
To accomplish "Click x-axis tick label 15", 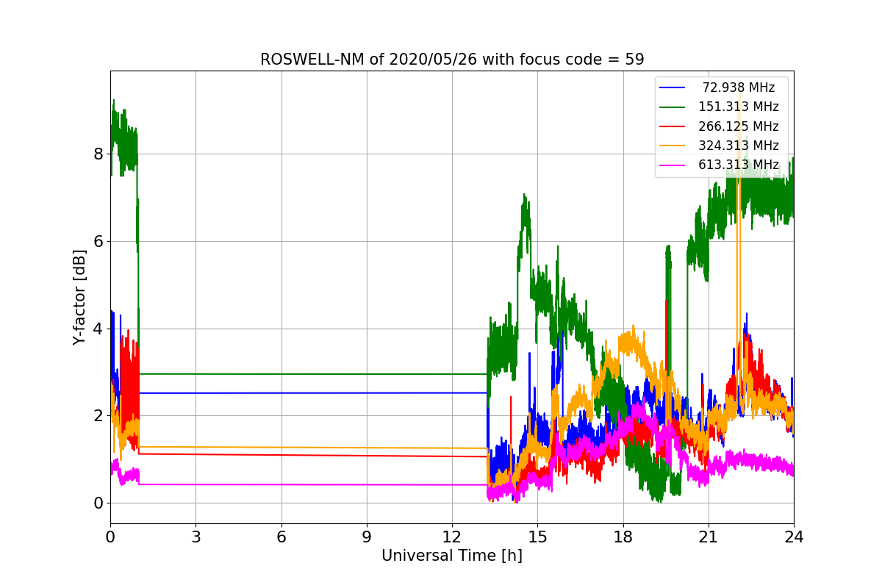I will click(x=537, y=537).
